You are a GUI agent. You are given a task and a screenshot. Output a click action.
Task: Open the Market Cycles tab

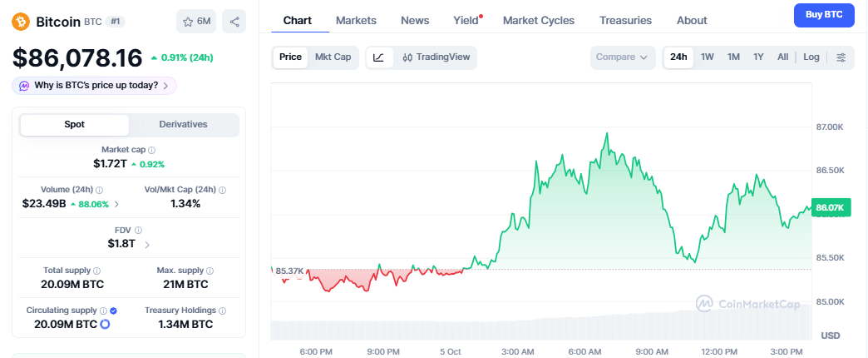tap(539, 21)
